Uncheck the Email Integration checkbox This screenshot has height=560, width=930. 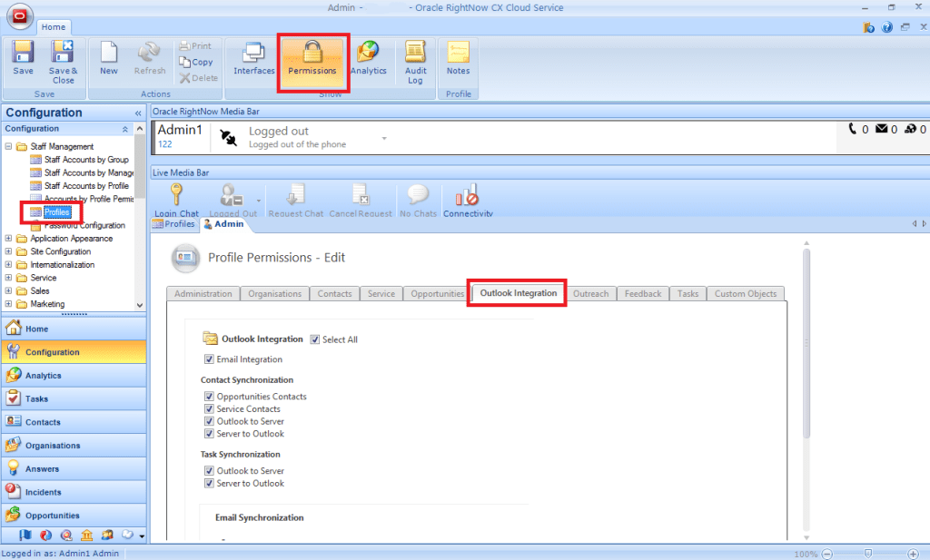210,359
